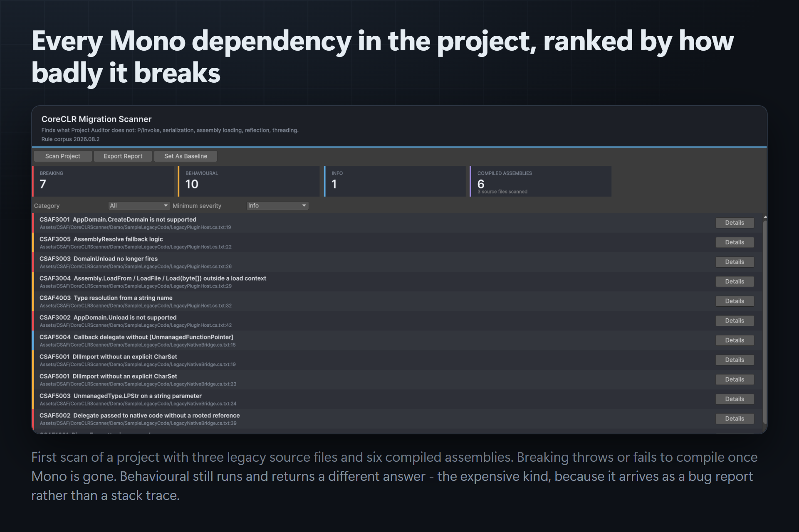Select the Breaking 7 summary card
Viewport: 799px width, 532px height.
pyautogui.click(x=103, y=181)
